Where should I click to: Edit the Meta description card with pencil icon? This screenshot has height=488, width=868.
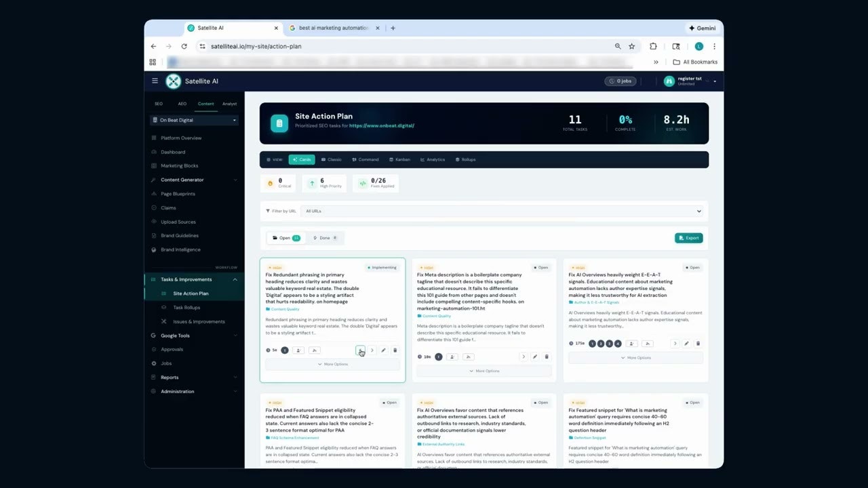pos(535,357)
